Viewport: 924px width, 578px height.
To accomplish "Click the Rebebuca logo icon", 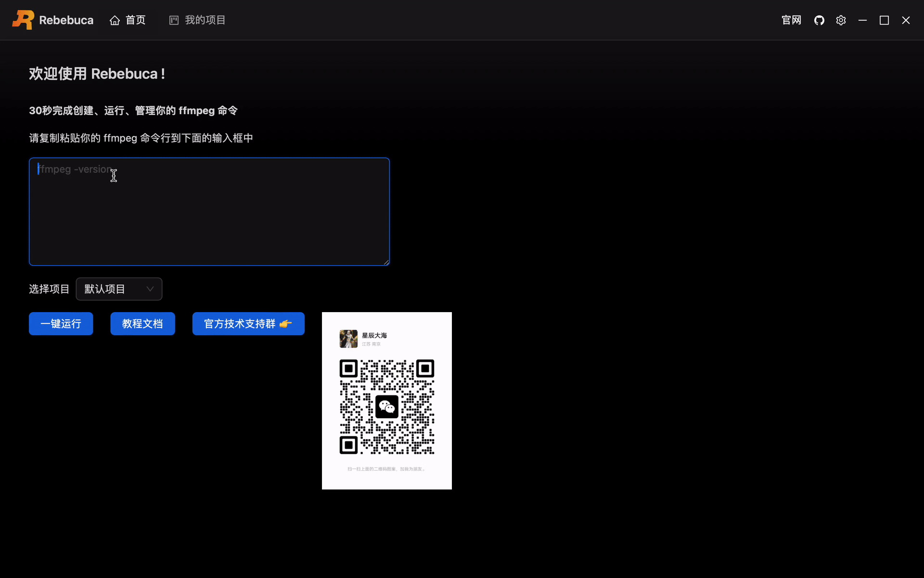I will (23, 20).
